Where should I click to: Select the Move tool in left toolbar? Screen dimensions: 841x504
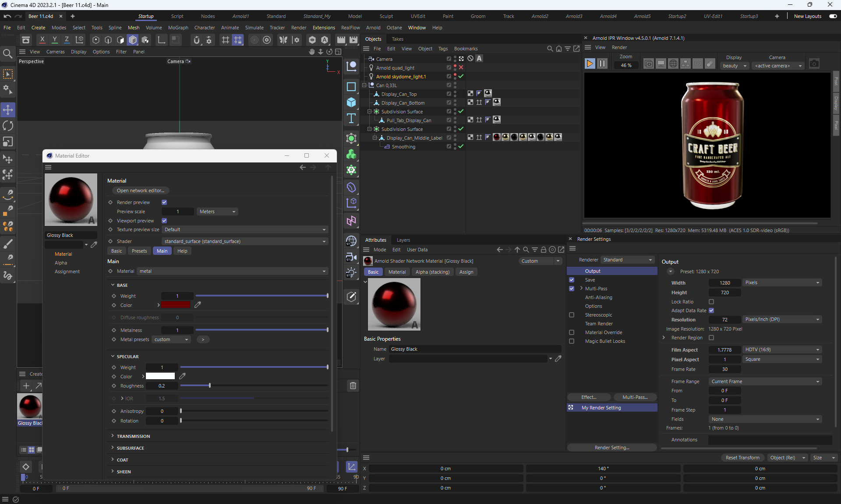(x=8, y=109)
